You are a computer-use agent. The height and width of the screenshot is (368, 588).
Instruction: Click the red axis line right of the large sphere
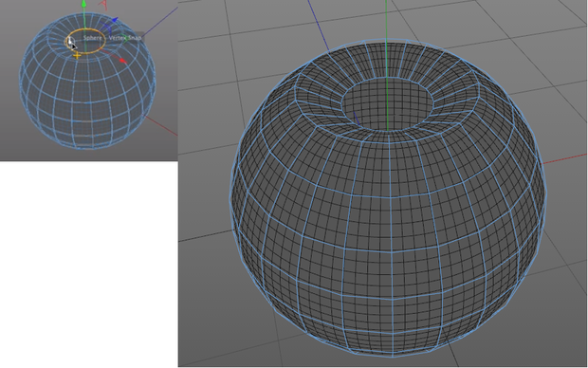click(564, 159)
